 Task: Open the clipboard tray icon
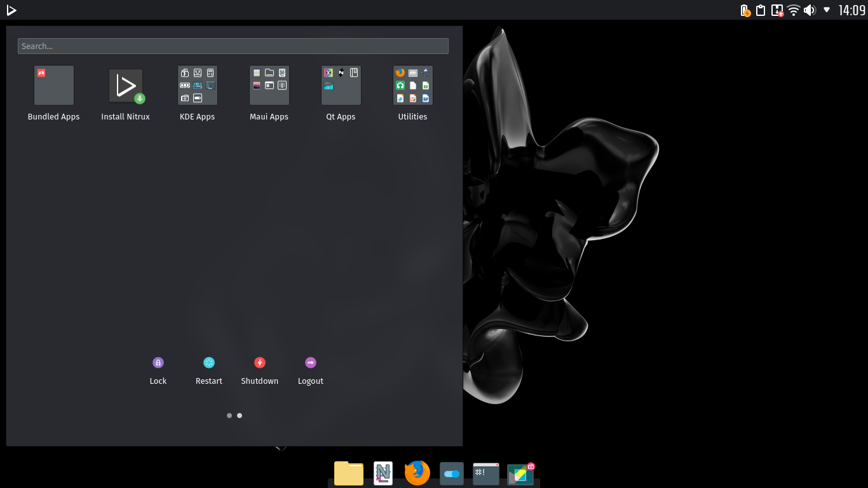click(761, 10)
